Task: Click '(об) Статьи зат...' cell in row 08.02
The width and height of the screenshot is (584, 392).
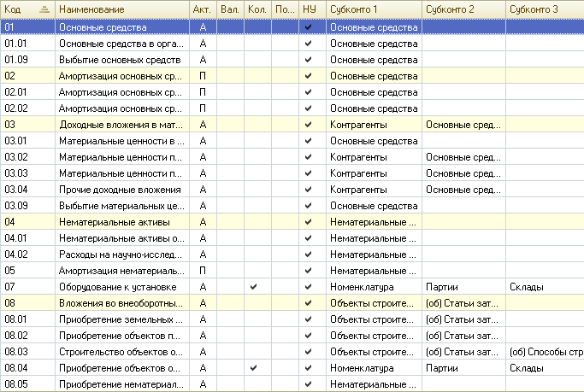Action: click(463, 336)
